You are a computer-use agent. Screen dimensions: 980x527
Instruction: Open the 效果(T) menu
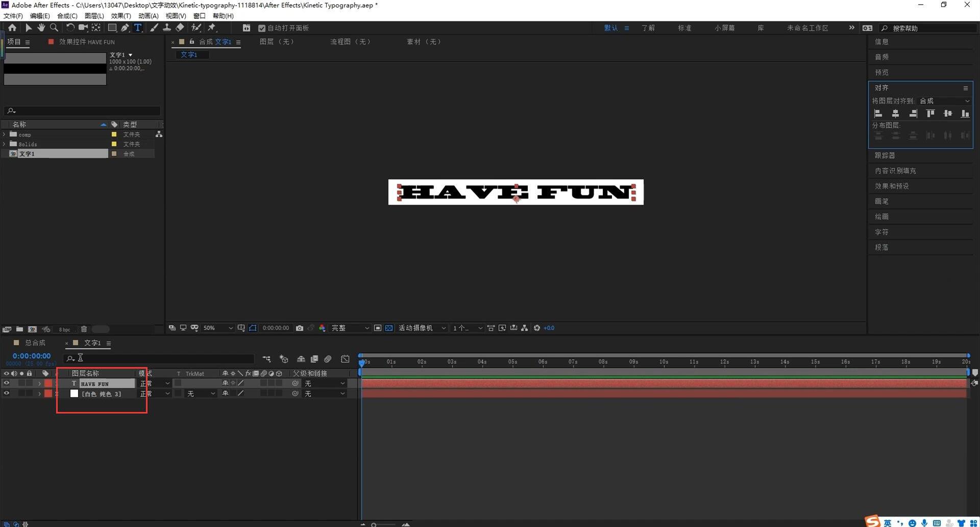(x=121, y=16)
